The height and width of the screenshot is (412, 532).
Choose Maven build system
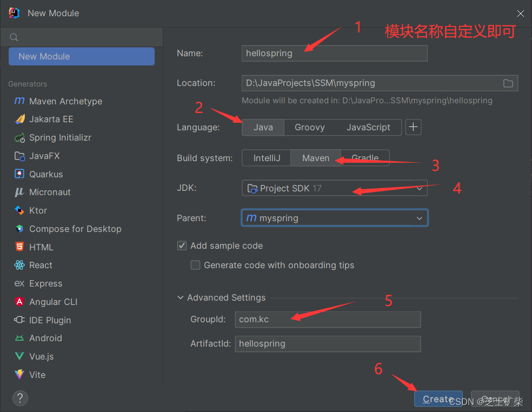[316, 158]
